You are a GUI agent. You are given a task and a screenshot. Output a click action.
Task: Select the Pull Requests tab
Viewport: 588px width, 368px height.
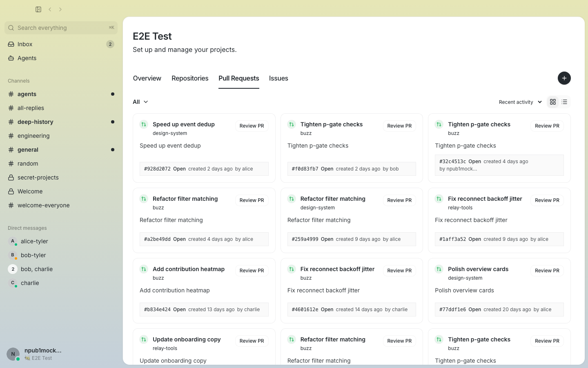click(x=239, y=78)
